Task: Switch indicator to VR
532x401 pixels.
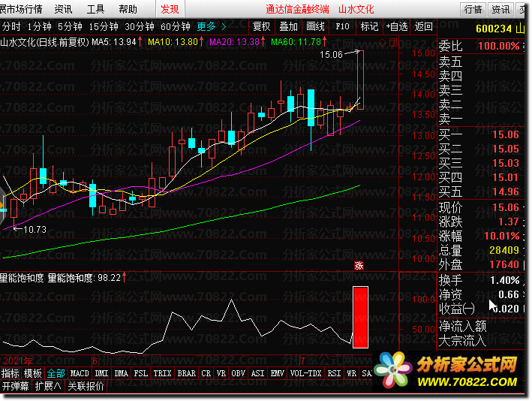Action: coord(221,373)
